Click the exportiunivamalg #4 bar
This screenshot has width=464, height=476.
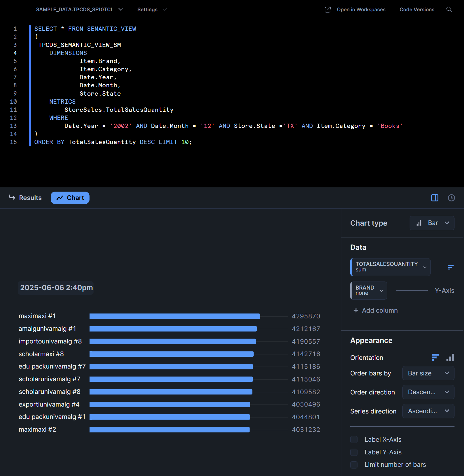click(x=170, y=405)
